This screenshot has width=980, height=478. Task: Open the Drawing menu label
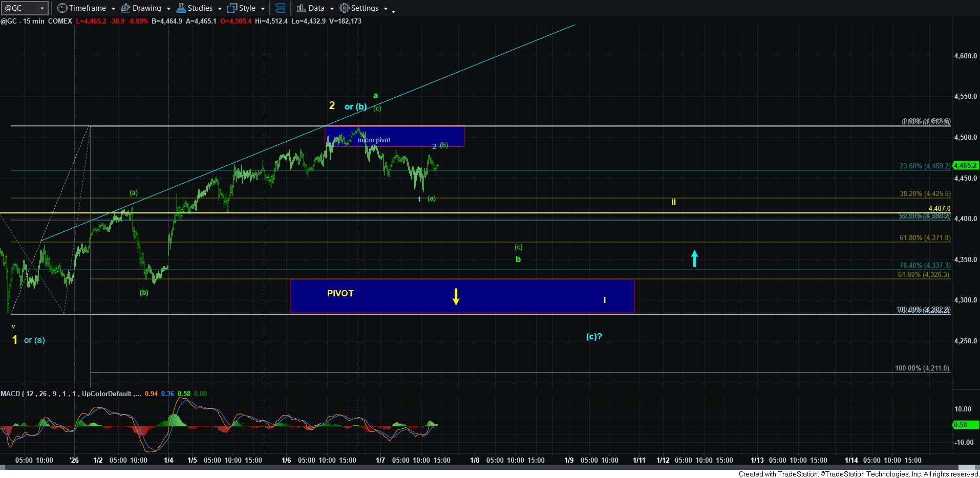pyautogui.click(x=146, y=8)
